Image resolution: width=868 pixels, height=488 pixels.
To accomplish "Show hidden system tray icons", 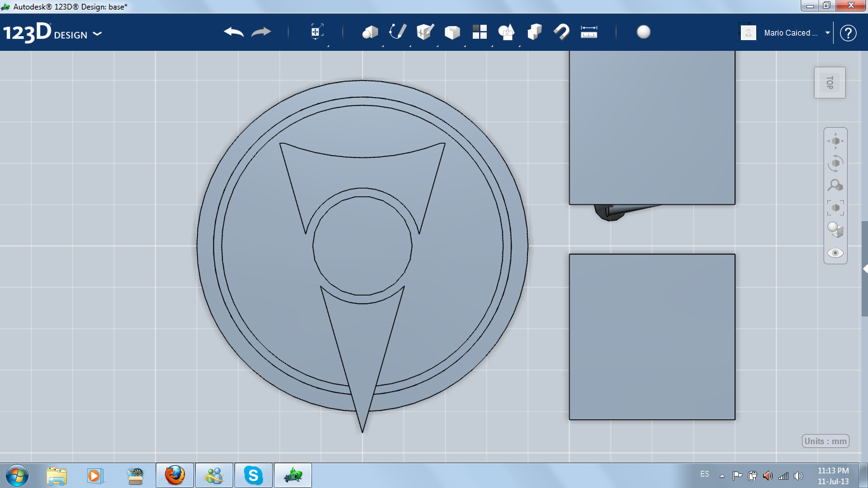I will click(x=722, y=475).
